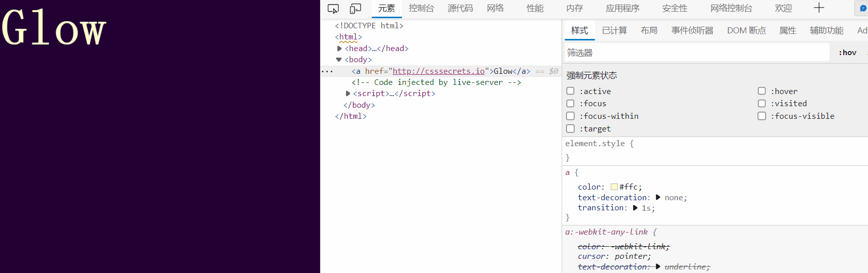Open the 网络 tab
Image resolution: width=868 pixels, height=273 pixels.
(x=495, y=8)
